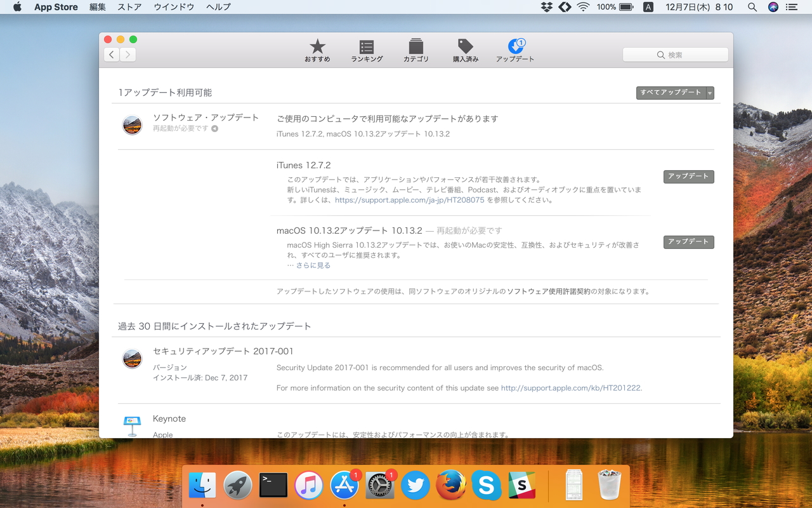Open the 購入済み purchased tab

tap(466, 51)
